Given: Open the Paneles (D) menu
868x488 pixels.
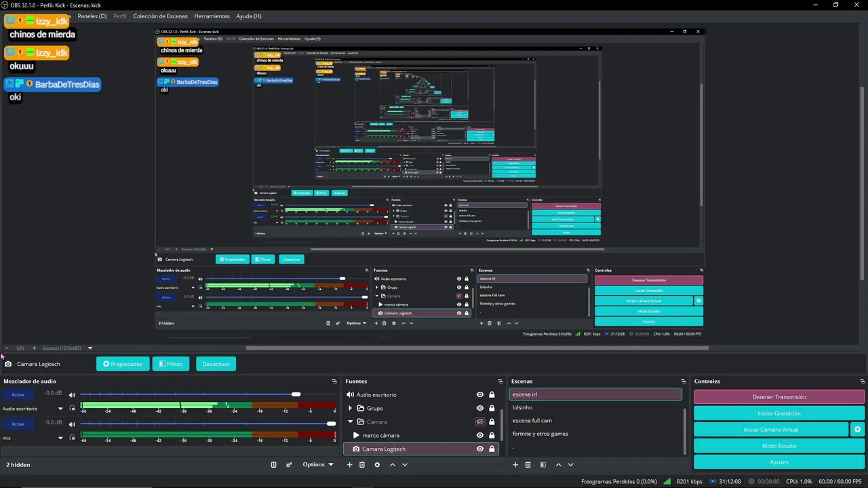Looking at the screenshot, I should [x=92, y=16].
